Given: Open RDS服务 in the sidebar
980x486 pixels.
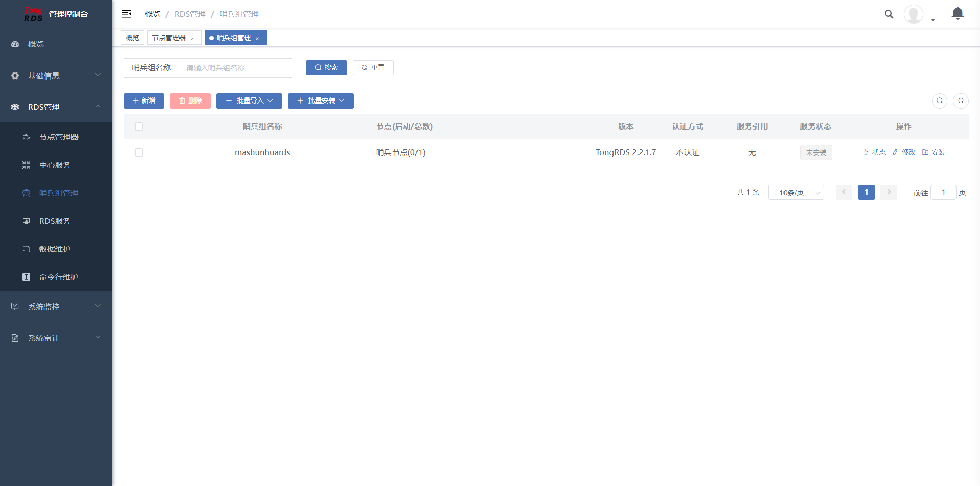Looking at the screenshot, I should (56, 221).
